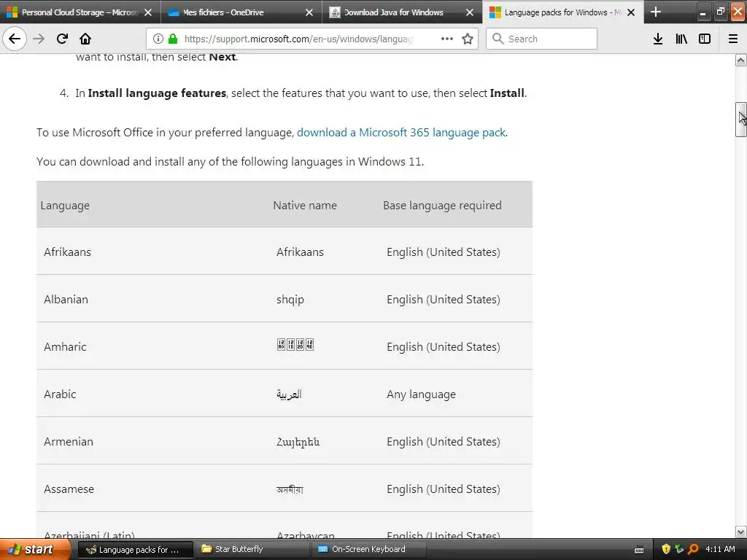The image size is (747, 560).
Task: Switch to Download Java for Windows tab
Action: tap(402, 12)
